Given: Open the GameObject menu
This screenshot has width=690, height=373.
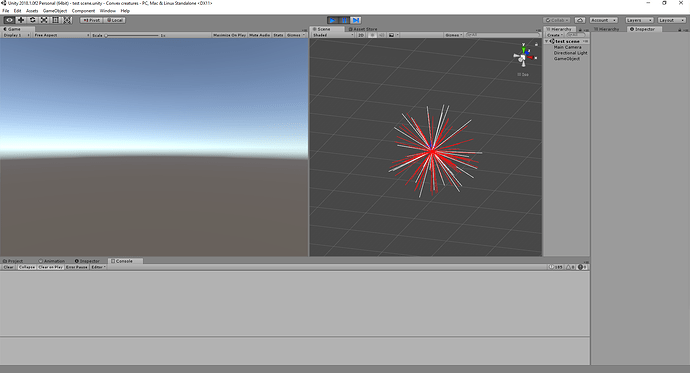Looking at the screenshot, I should coord(55,11).
